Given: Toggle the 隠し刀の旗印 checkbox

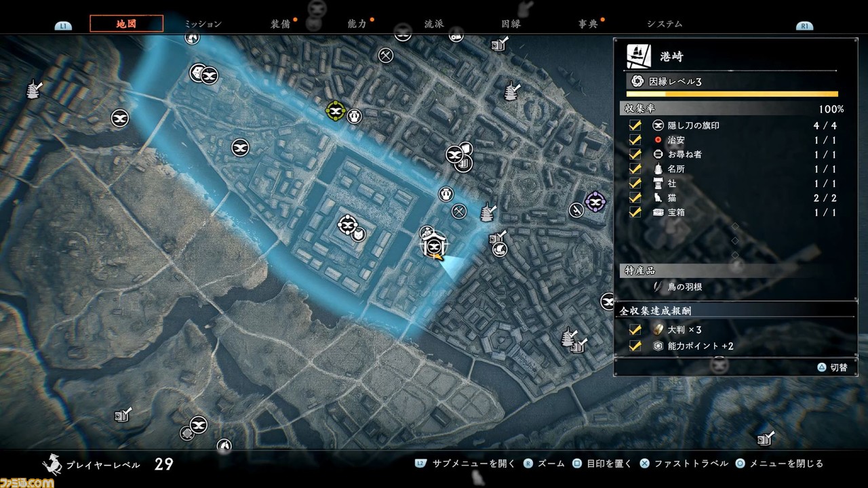Looking at the screenshot, I should pyautogui.click(x=635, y=126).
